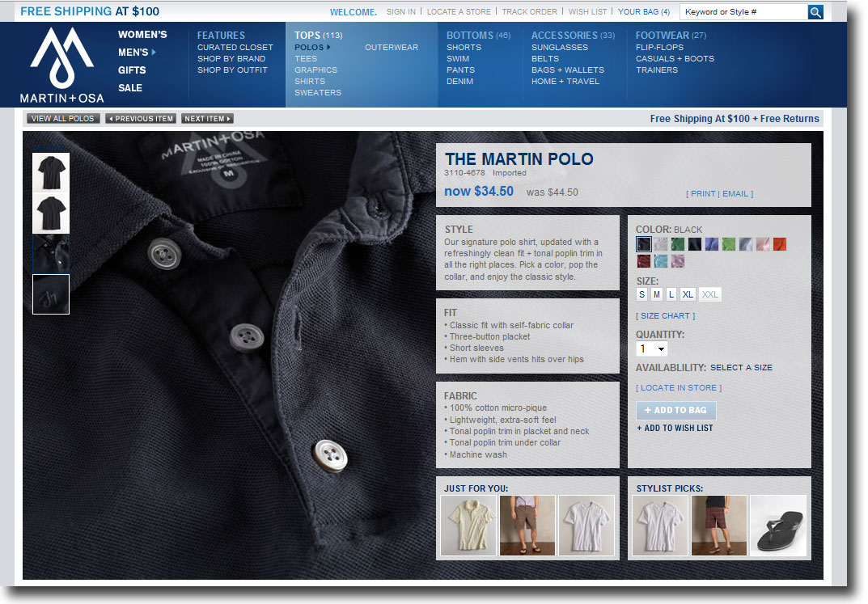The height and width of the screenshot is (604, 868).
Task: Open Curated Closet feature
Action: tap(235, 47)
